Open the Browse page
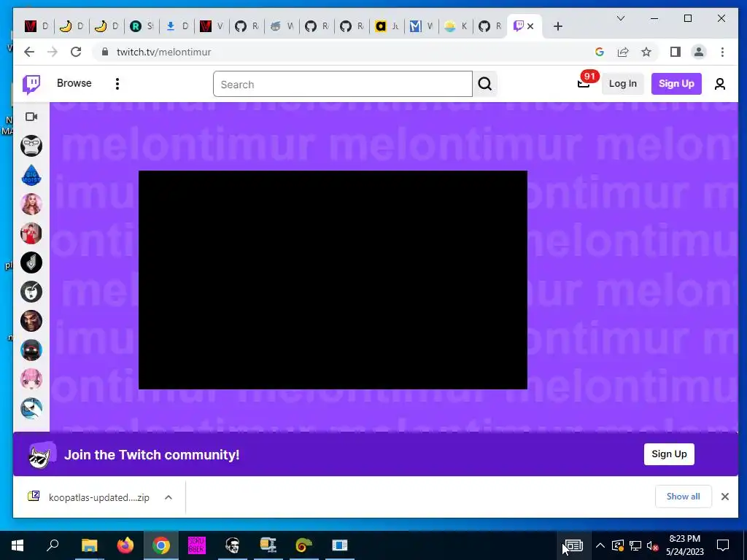747x560 pixels. tap(74, 83)
